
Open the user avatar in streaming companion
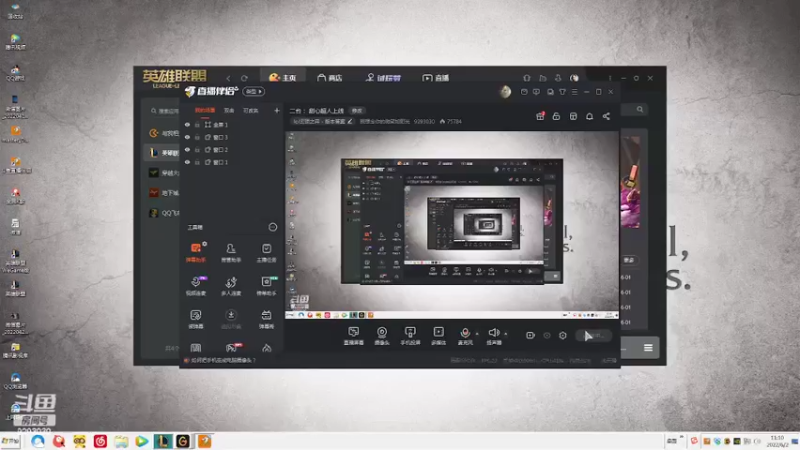point(505,92)
